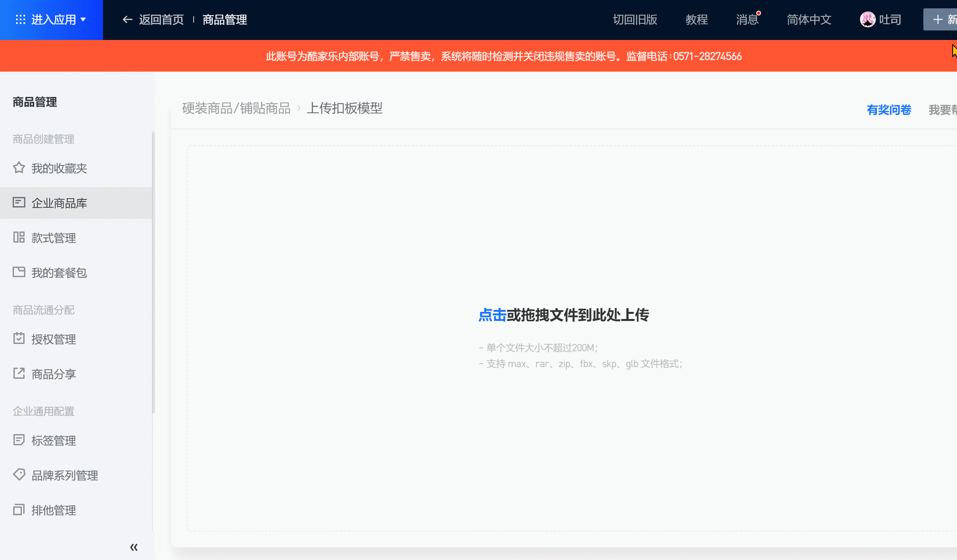Click the 款式管理 layout icon

coord(19,237)
